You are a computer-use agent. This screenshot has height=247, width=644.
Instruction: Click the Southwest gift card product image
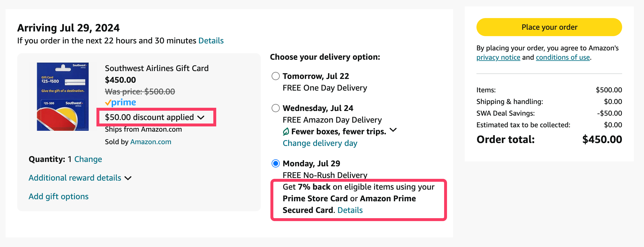63,96
